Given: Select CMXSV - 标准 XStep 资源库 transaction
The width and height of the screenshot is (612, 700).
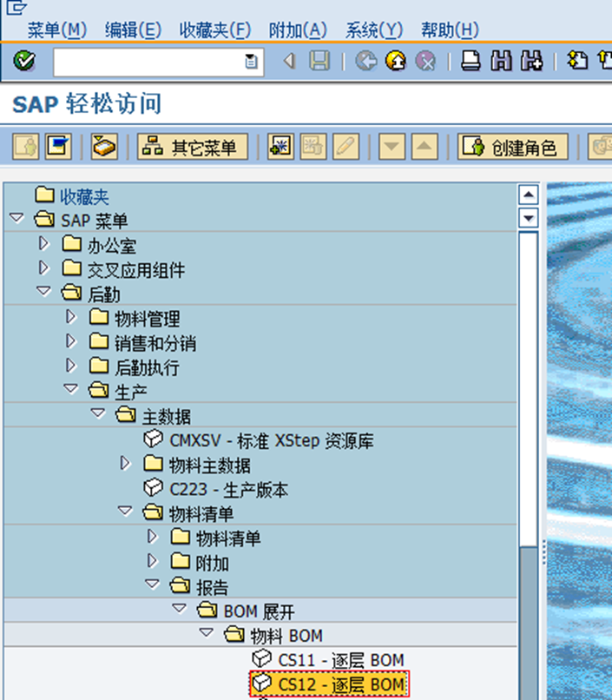Looking at the screenshot, I should 271,440.
